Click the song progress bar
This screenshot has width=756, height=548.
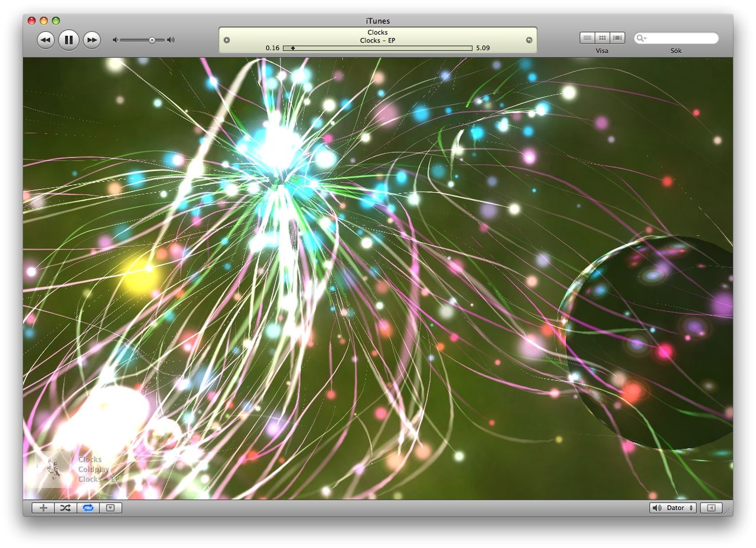point(377,48)
